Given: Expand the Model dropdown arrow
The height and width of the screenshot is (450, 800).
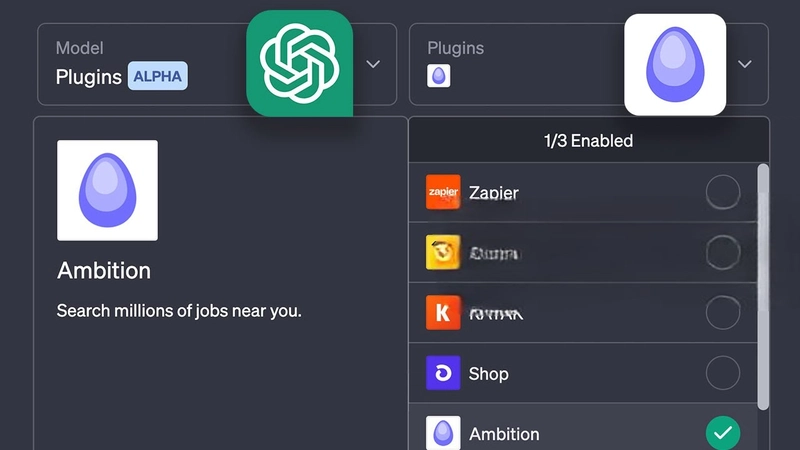Looking at the screenshot, I should click(373, 64).
